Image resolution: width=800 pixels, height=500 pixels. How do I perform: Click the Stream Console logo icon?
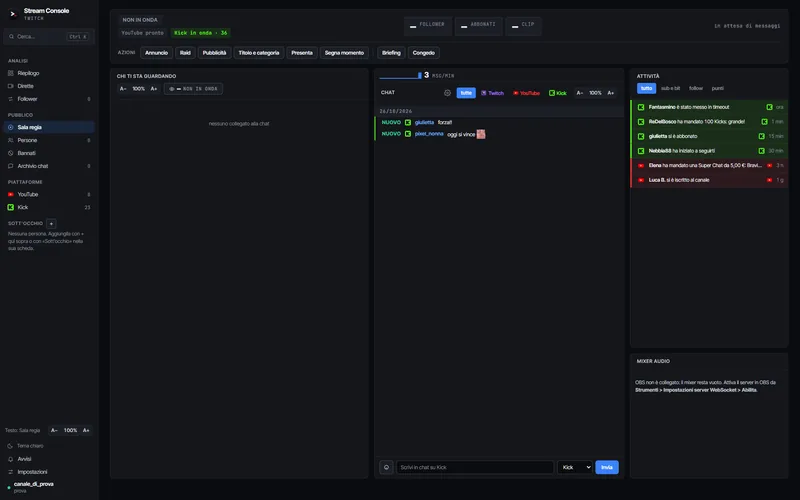[13, 14]
